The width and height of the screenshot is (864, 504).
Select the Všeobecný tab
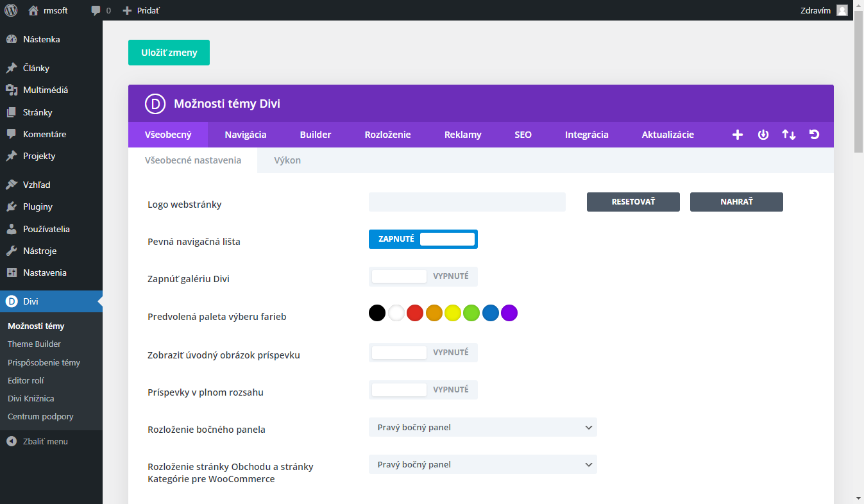168,135
